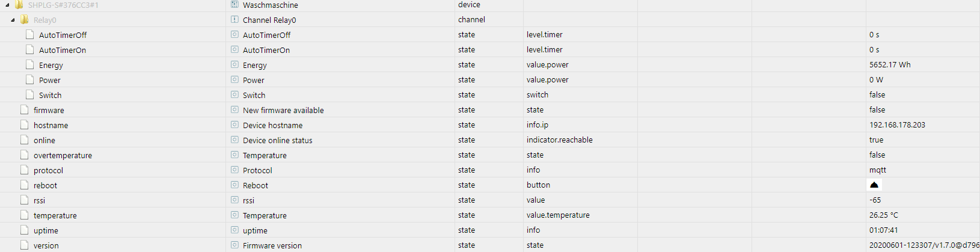Click the Energy value 5652.17 Wh
The image size is (980, 252).
pos(890,64)
